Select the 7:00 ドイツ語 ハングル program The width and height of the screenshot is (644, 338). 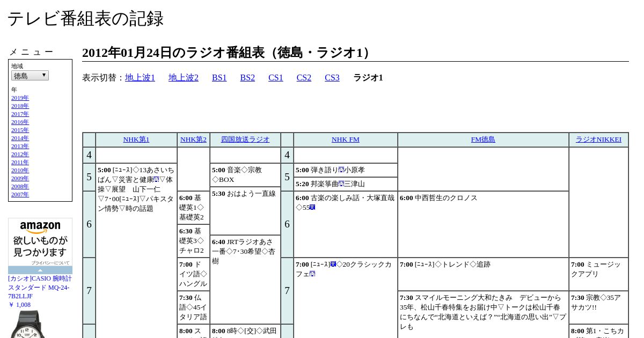coord(193,274)
